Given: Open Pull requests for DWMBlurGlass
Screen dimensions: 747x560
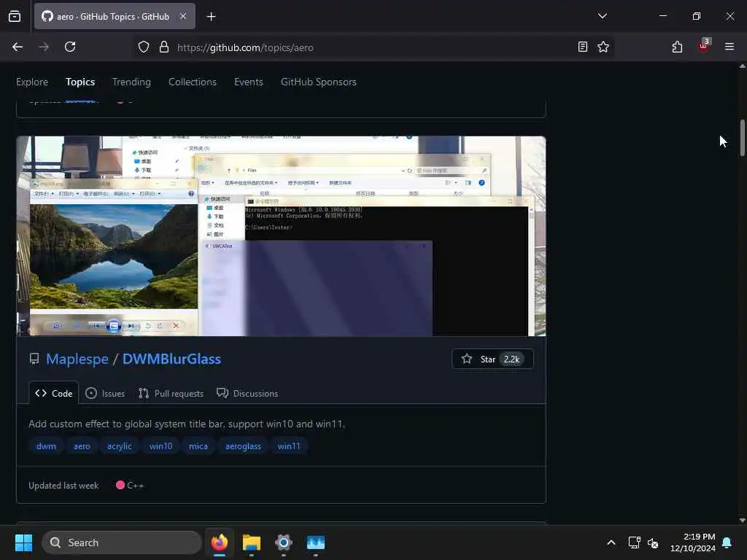Looking at the screenshot, I should [171, 393].
